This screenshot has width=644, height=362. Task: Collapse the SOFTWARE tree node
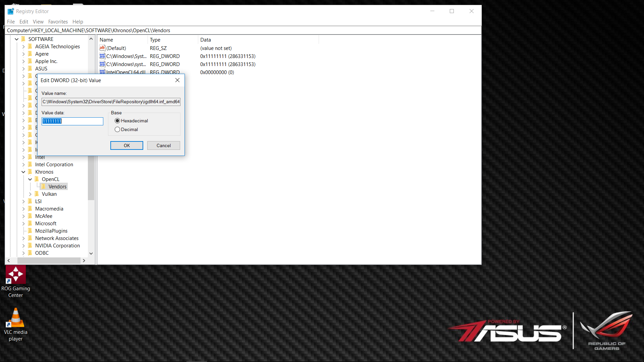click(16, 39)
